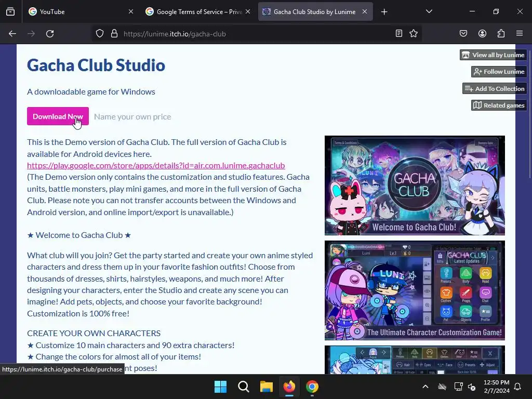Screen dimensions: 532x399
Task: Open the notifications bell icon
Action: (x=518, y=387)
